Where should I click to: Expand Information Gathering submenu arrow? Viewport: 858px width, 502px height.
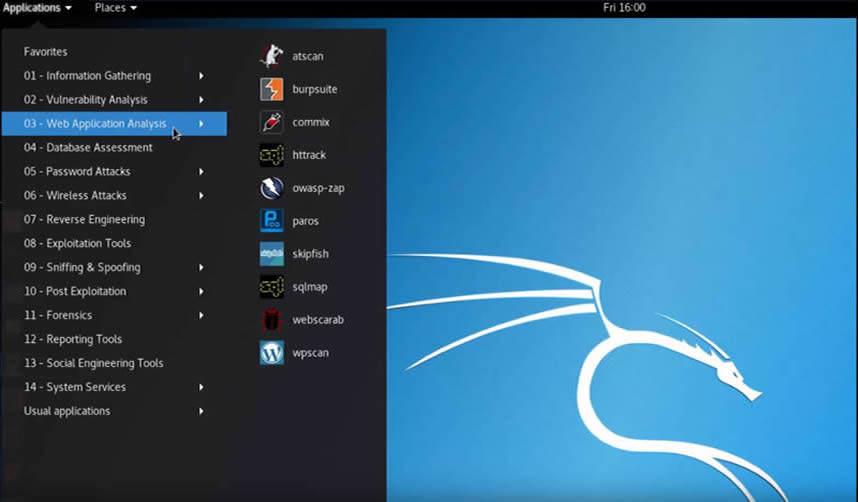201,76
